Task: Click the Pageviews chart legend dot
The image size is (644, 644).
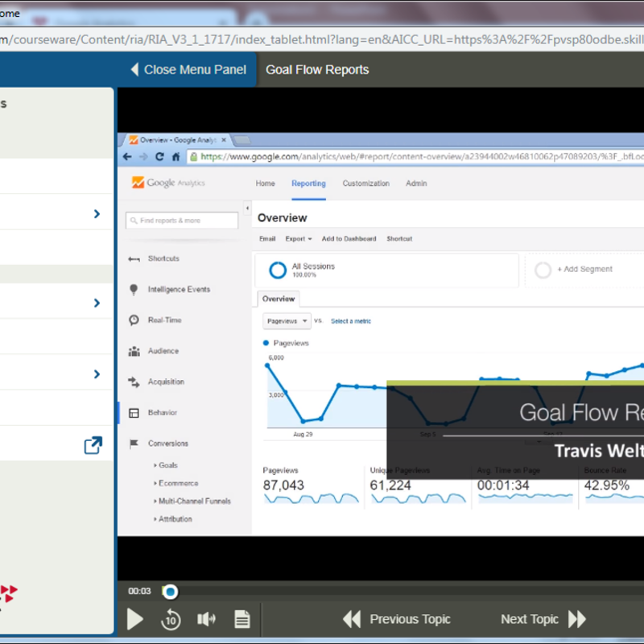Action: pyautogui.click(x=266, y=343)
